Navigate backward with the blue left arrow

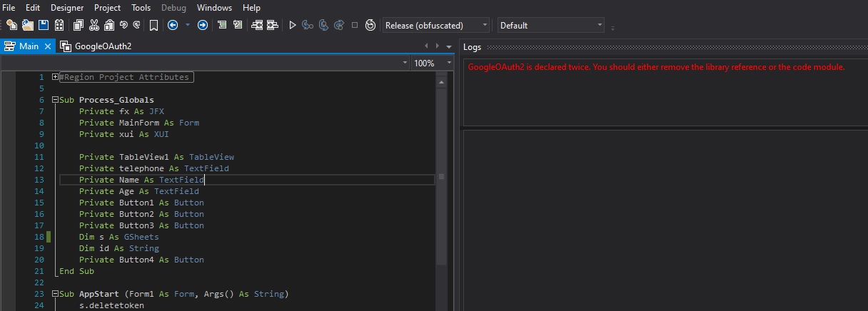click(x=173, y=25)
